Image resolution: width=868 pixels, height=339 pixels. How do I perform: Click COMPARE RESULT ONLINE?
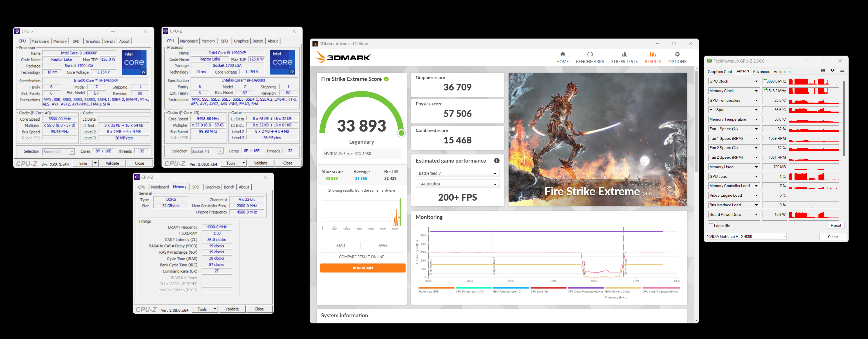click(x=362, y=257)
